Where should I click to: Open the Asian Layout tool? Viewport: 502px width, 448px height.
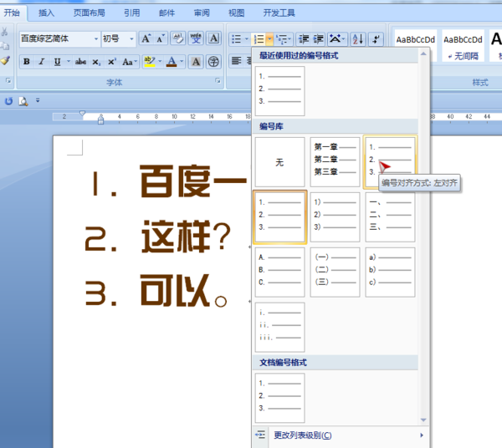click(337, 39)
